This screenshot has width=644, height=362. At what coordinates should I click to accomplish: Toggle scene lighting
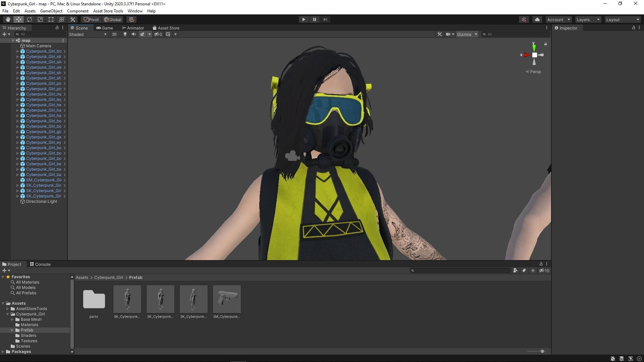click(x=125, y=34)
